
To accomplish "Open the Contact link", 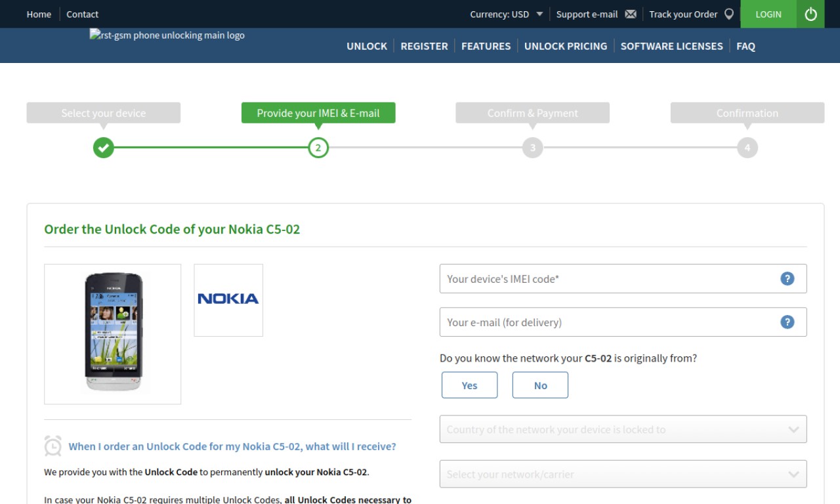I will [x=82, y=14].
